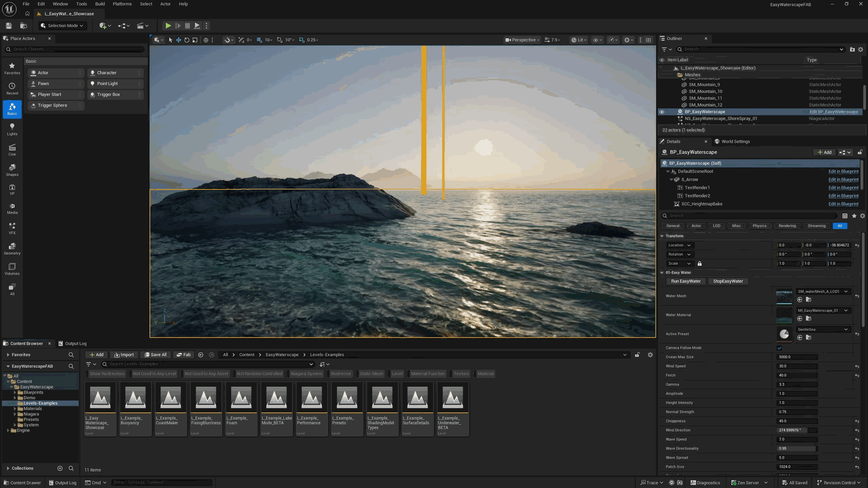Adjust the Wind Speed value slider
This screenshot has height=488, width=868.
(797, 366)
